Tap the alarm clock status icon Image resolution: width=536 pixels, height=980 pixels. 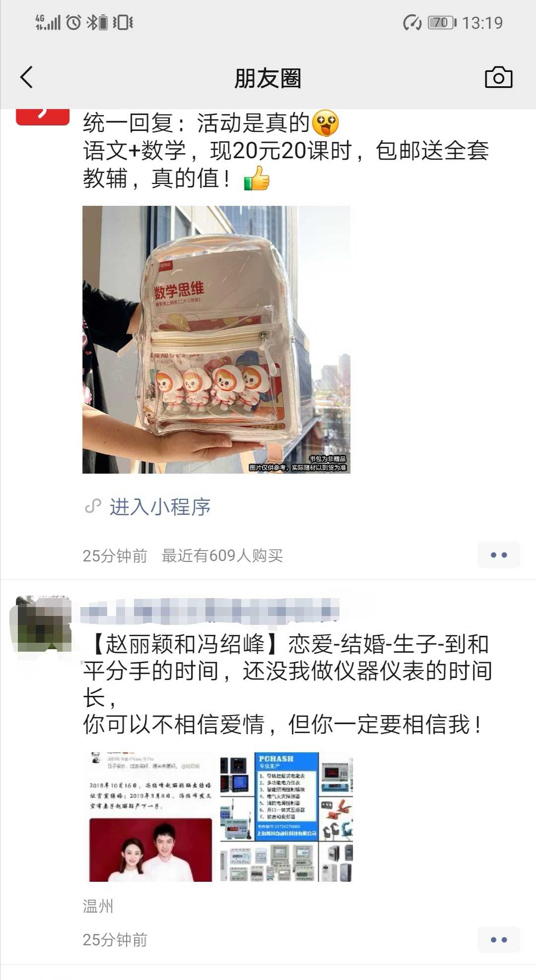tap(73, 22)
